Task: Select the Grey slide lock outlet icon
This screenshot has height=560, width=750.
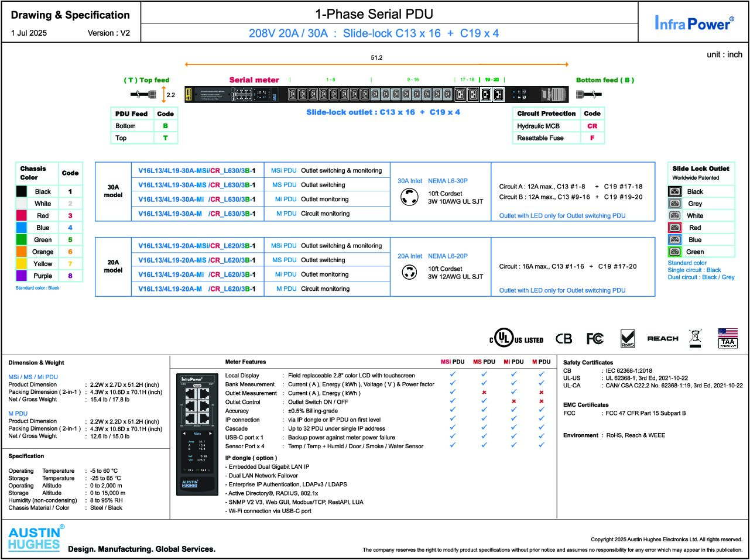Action: tap(675, 204)
